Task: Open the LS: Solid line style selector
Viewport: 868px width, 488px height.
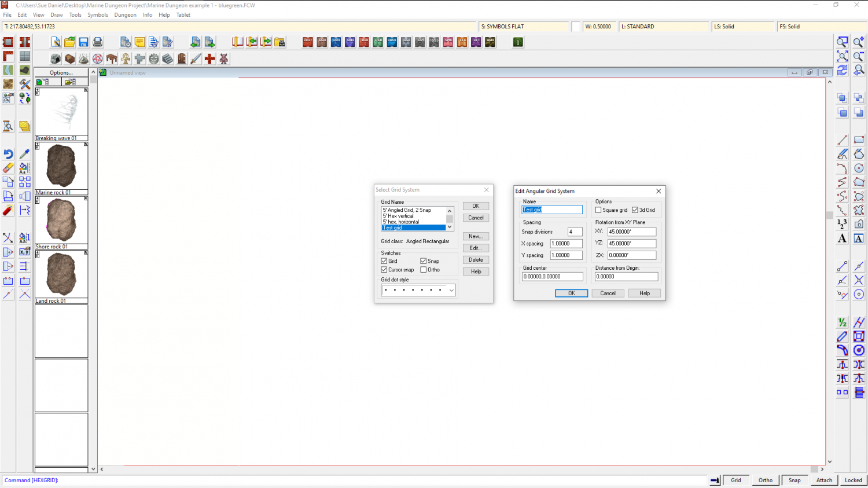Action: 743,27
